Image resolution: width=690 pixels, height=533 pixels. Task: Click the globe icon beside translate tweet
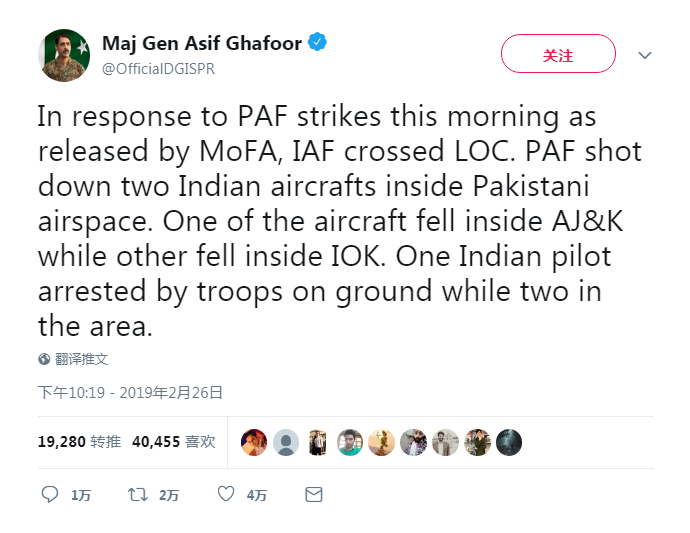click(x=44, y=359)
